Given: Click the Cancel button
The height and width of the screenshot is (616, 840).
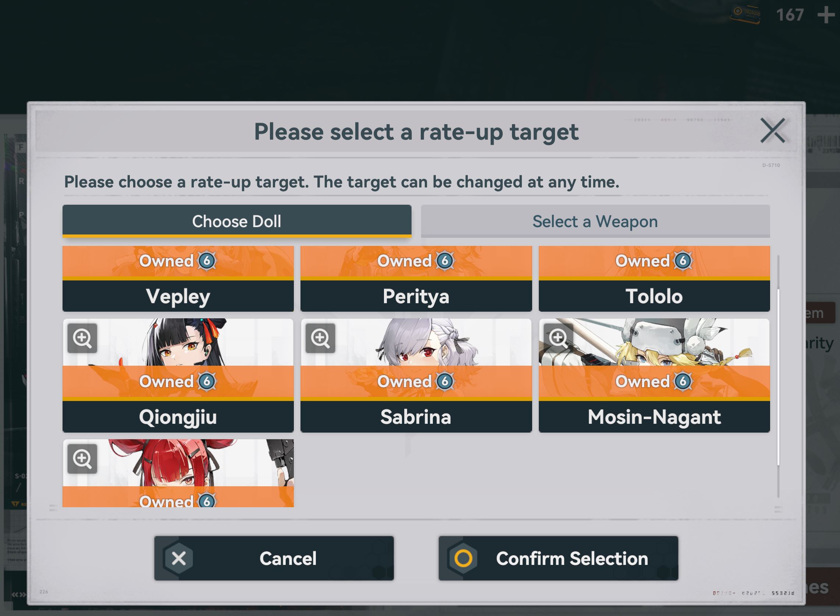Looking at the screenshot, I should [x=274, y=558].
